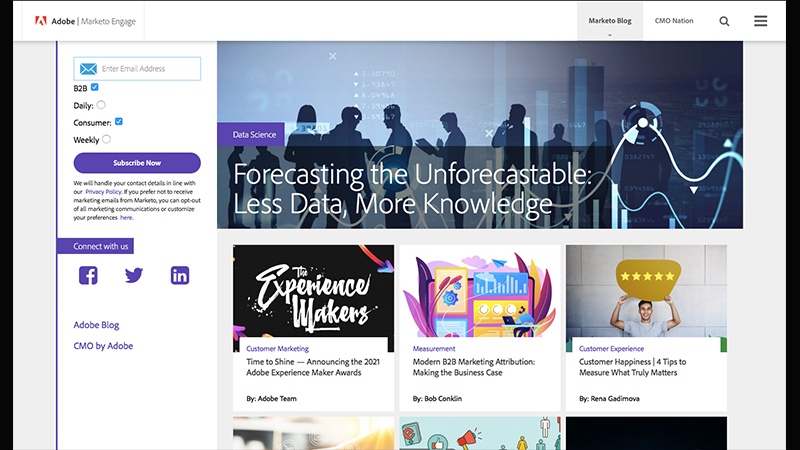The height and width of the screenshot is (450, 800).
Task: Visit the LinkedIn page icon
Action: (x=180, y=276)
